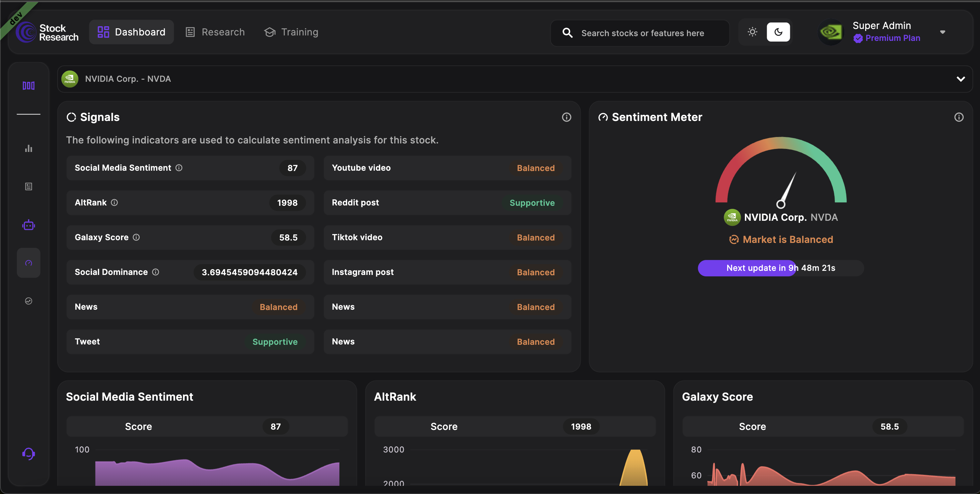
Task: Click the Social Media Sentiment card title
Action: pos(129,397)
